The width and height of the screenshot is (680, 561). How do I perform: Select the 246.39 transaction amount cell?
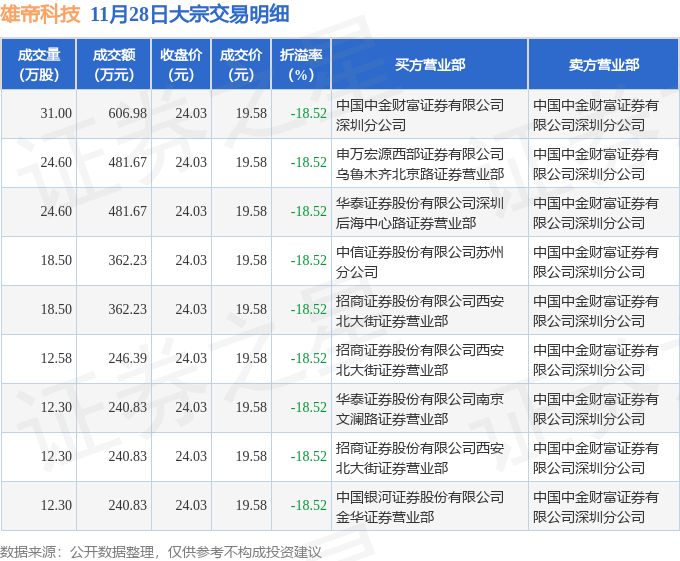coord(127,359)
